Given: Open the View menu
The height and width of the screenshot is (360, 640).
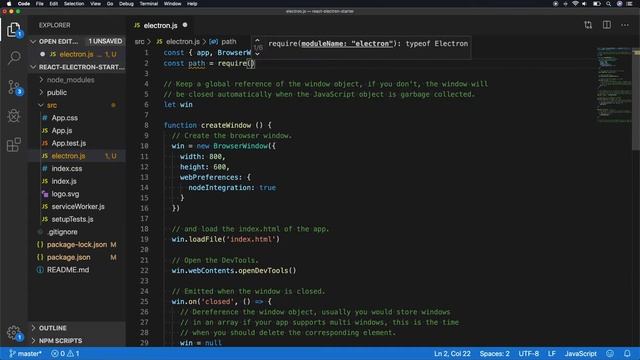Looking at the screenshot, I should click(x=96, y=4).
